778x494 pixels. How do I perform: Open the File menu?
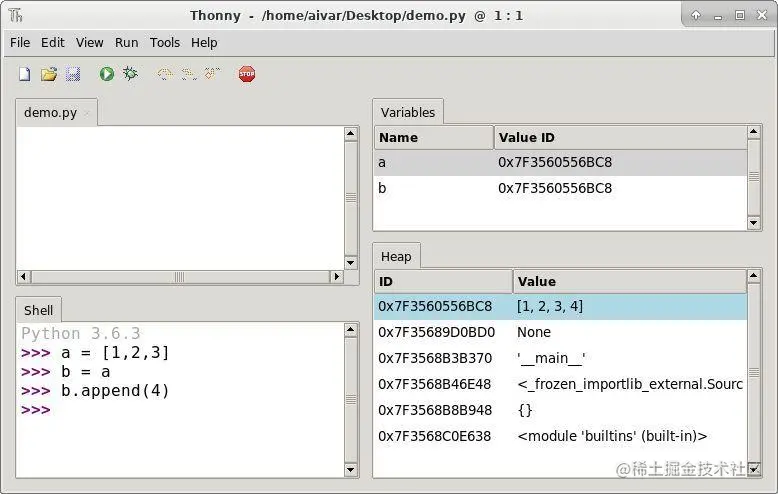point(20,43)
